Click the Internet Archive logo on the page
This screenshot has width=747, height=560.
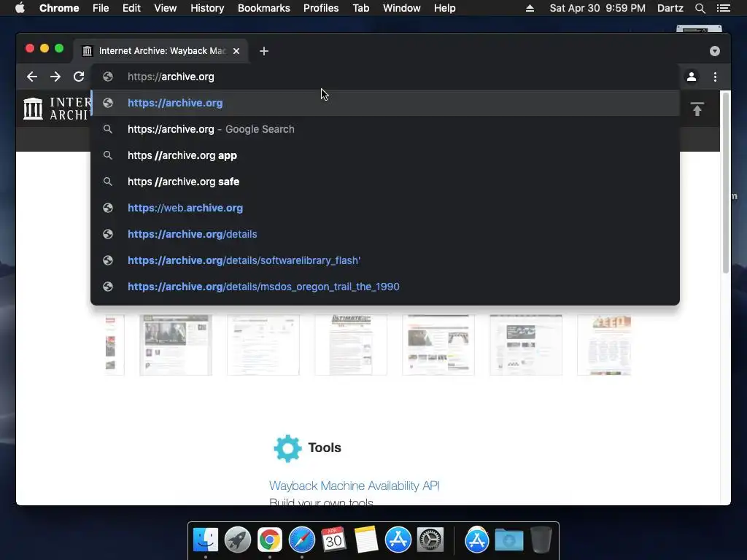(x=57, y=109)
